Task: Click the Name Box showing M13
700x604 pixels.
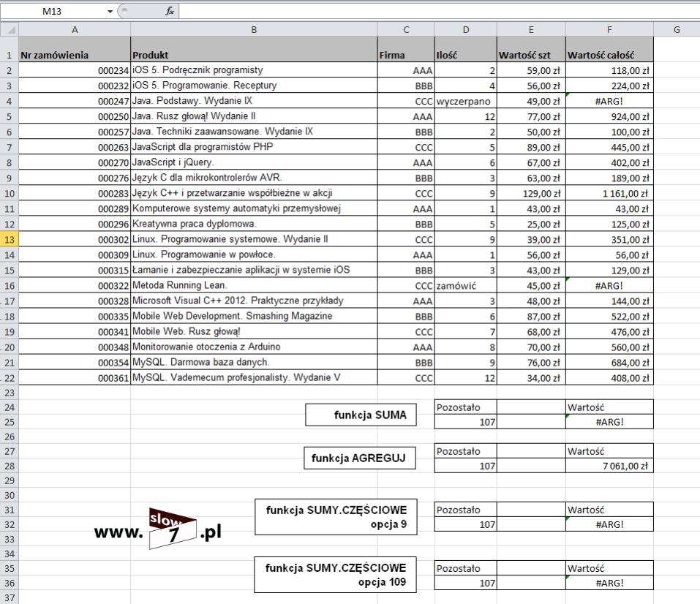Action: pyautogui.click(x=53, y=12)
